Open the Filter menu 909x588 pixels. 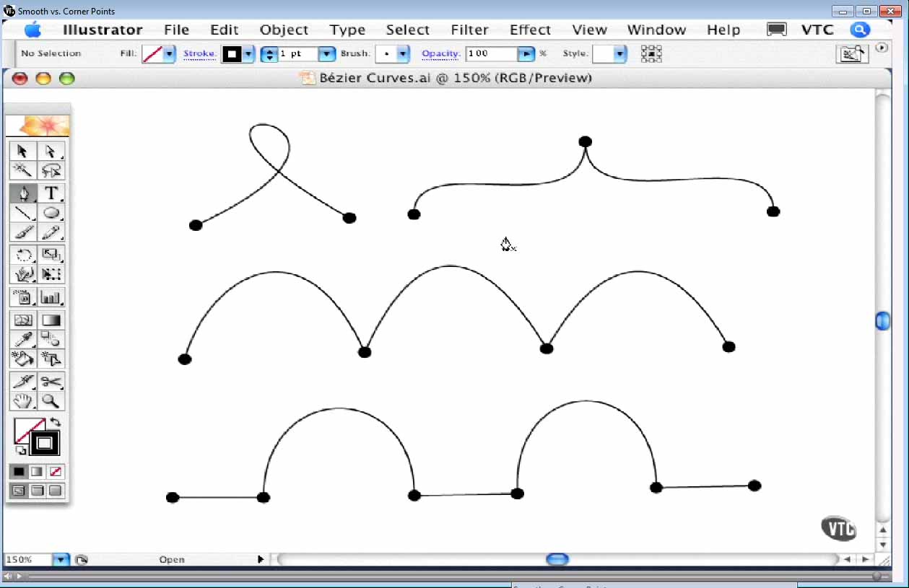coord(470,30)
